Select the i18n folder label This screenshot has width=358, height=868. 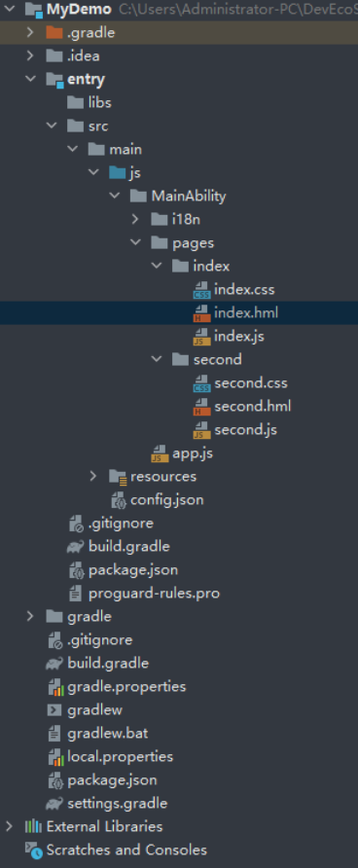186,219
